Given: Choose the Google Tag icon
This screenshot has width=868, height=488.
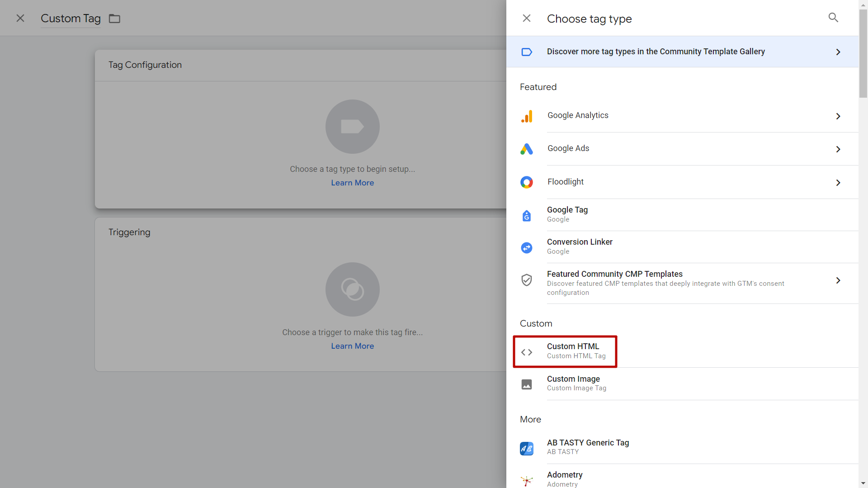Looking at the screenshot, I should [527, 216].
